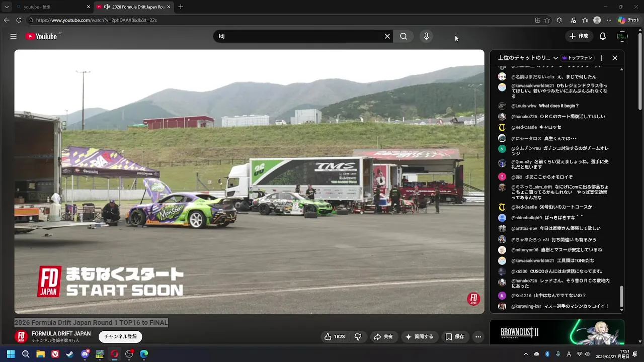The image size is (644, 362).
Task: Click the FD watermark in the video
Action: point(473,299)
